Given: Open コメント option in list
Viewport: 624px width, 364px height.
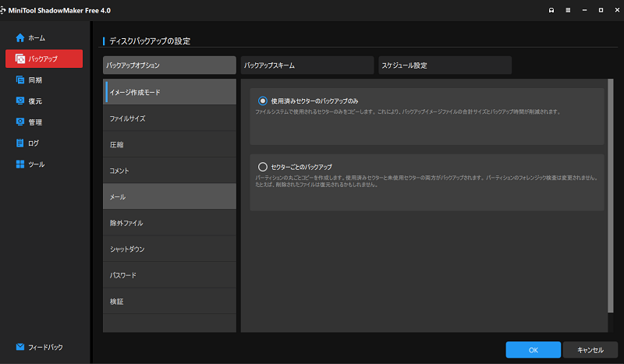Looking at the screenshot, I should (169, 171).
